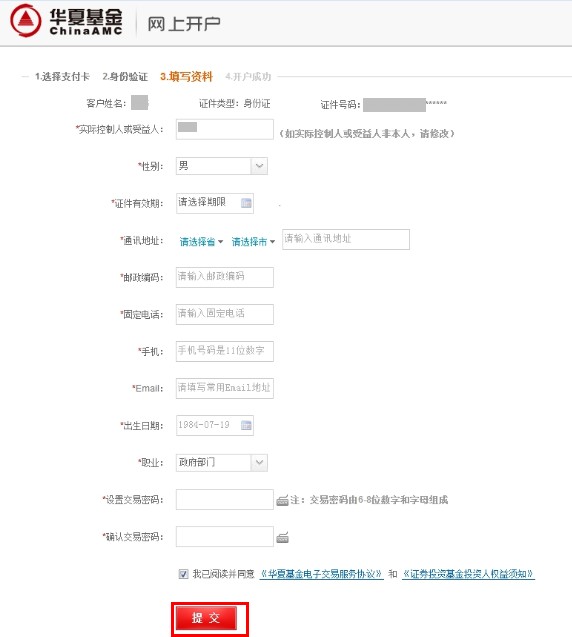Click the Email address input field
The width and height of the screenshot is (572, 637).
pos(225,388)
